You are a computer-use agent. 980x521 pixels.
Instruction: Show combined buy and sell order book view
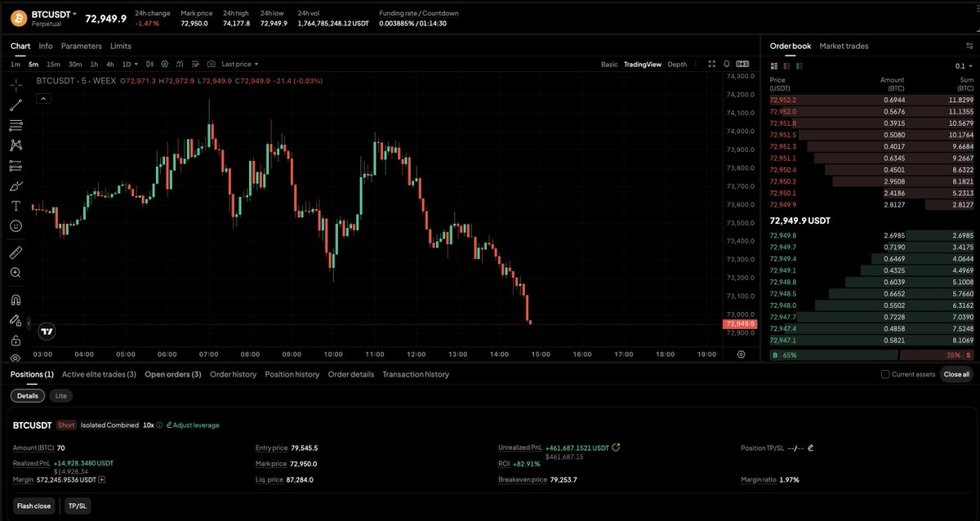click(774, 66)
